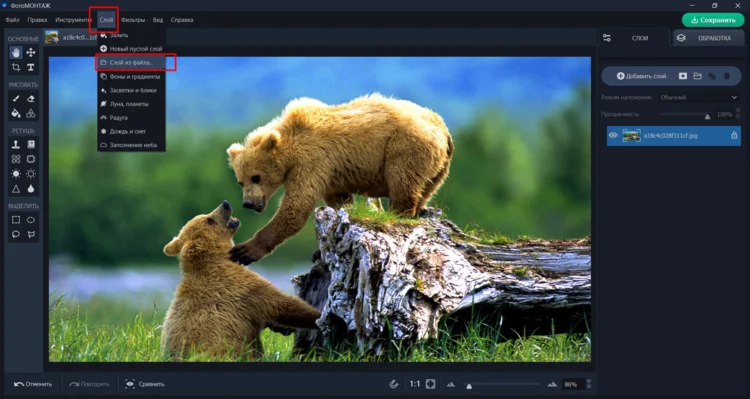Toggle lock on a18c4c028f311cf.jpg layer
Viewport: 750px width, 399px height.
(x=734, y=135)
